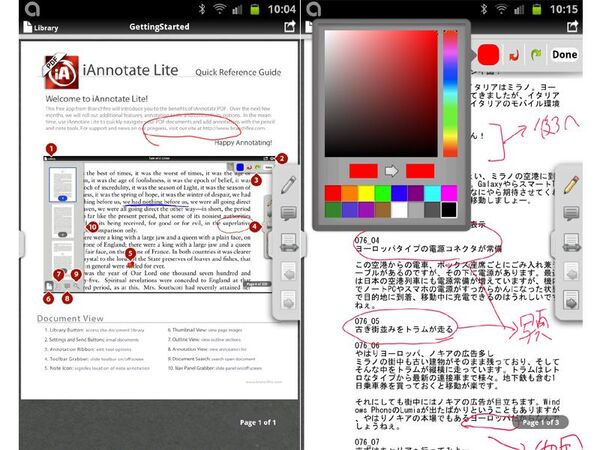Select the red preset swatch
Screen dimensions: 600x450
tap(333, 193)
